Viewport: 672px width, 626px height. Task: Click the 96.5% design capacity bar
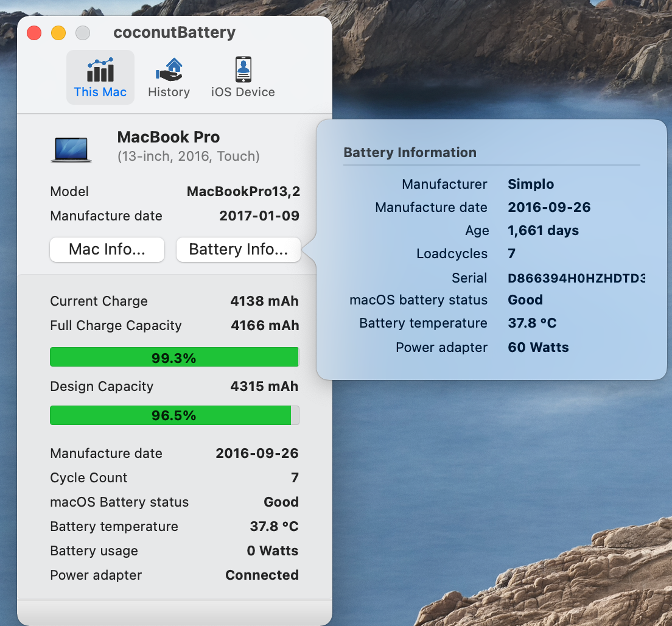[x=175, y=415]
